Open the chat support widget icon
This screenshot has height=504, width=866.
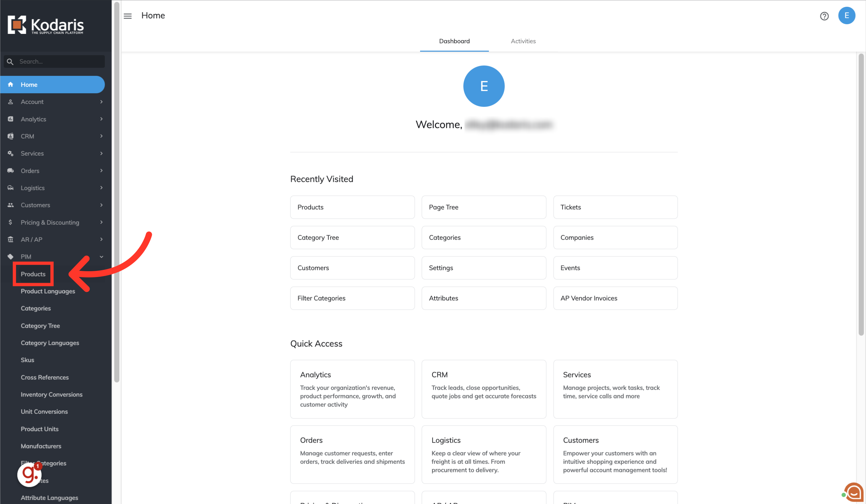click(854, 492)
